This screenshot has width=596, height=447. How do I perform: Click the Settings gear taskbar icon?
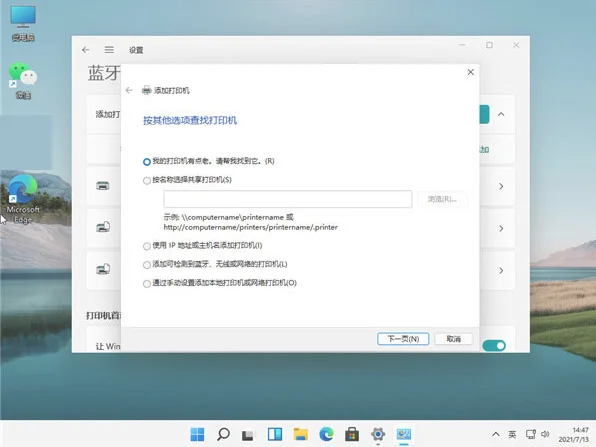378,434
